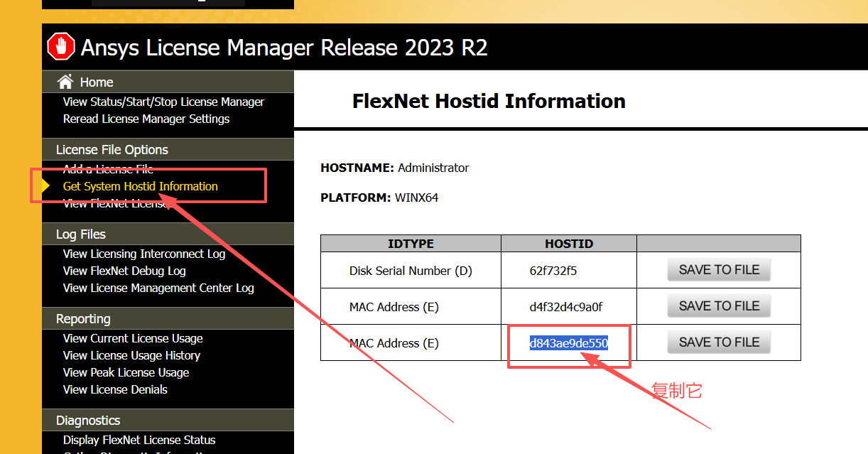Image resolution: width=868 pixels, height=454 pixels.
Task: Click the red stop-hand Ansys logo icon
Action: pyautogui.click(x=61, y=47)
